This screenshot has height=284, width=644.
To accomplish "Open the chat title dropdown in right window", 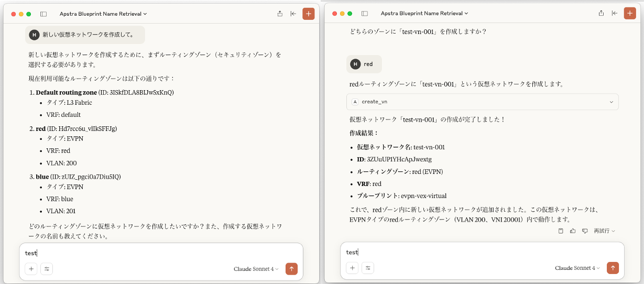I will tap(424, 14).
